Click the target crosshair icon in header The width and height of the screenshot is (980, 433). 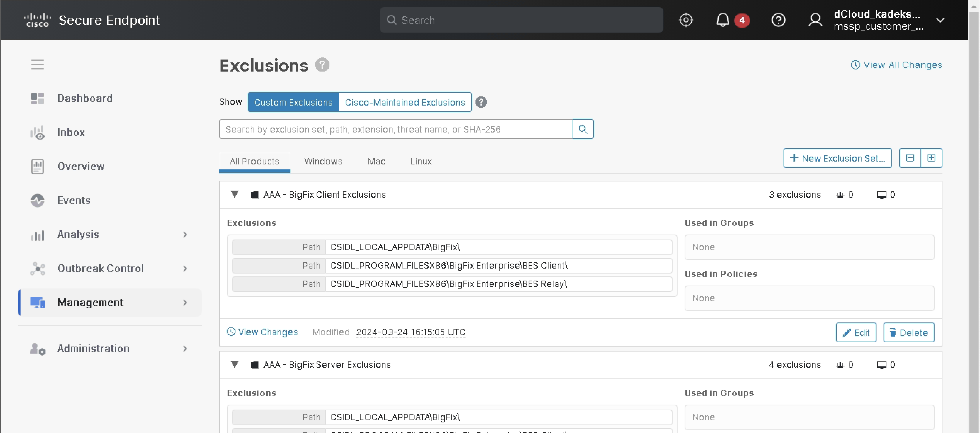point(686,20)
